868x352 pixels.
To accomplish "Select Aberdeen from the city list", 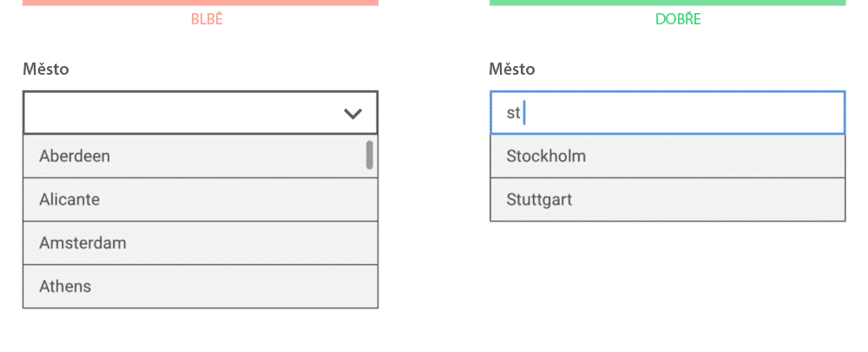I will (x=201, y=156).
